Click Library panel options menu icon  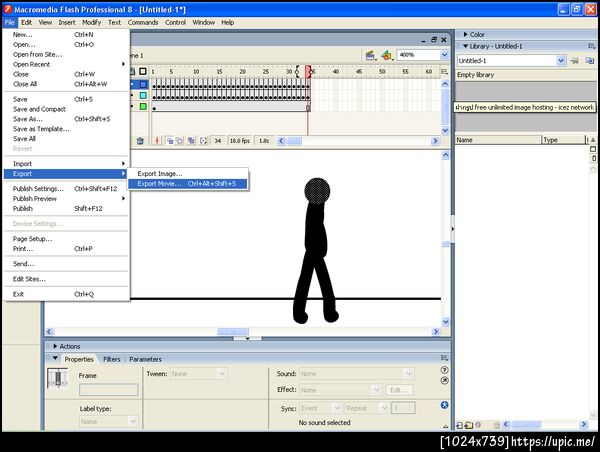pos(592,46)
